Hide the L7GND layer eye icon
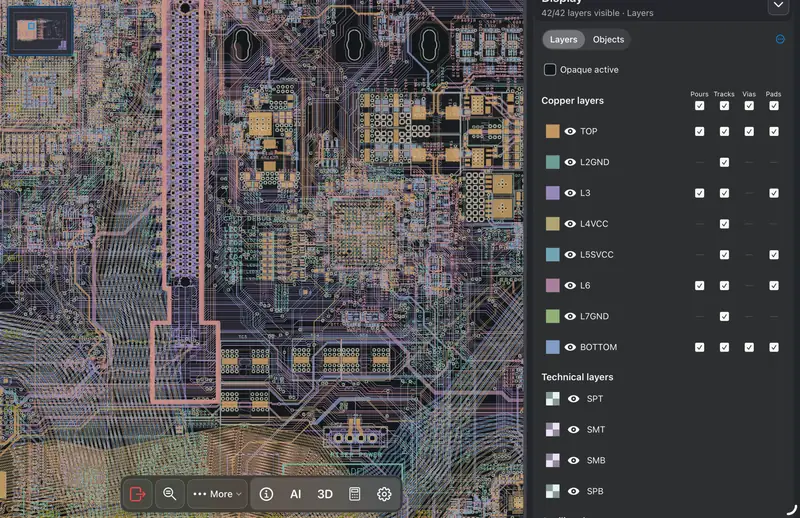 570,316
